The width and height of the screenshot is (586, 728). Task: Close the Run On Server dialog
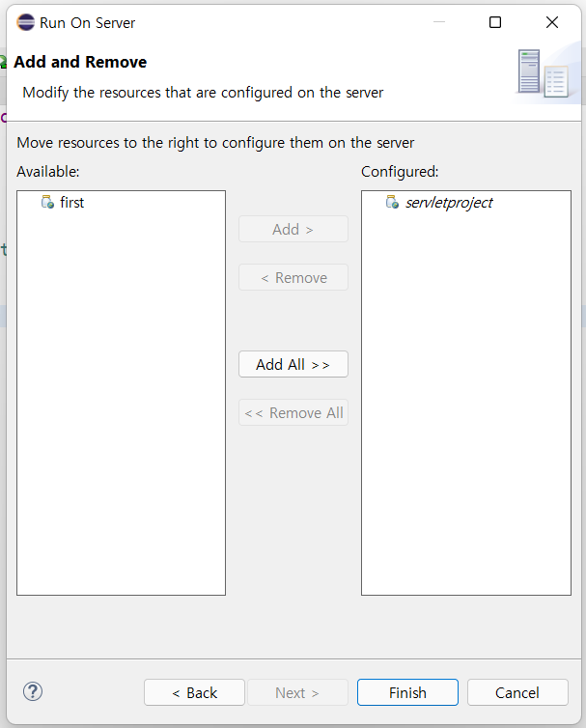[551, 22]
